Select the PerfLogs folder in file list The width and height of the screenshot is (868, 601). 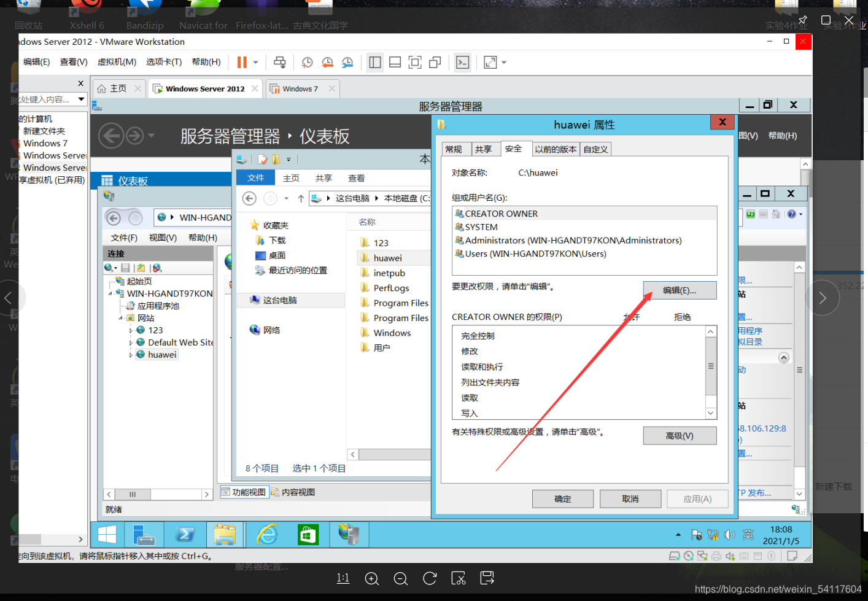coord(384,288)
